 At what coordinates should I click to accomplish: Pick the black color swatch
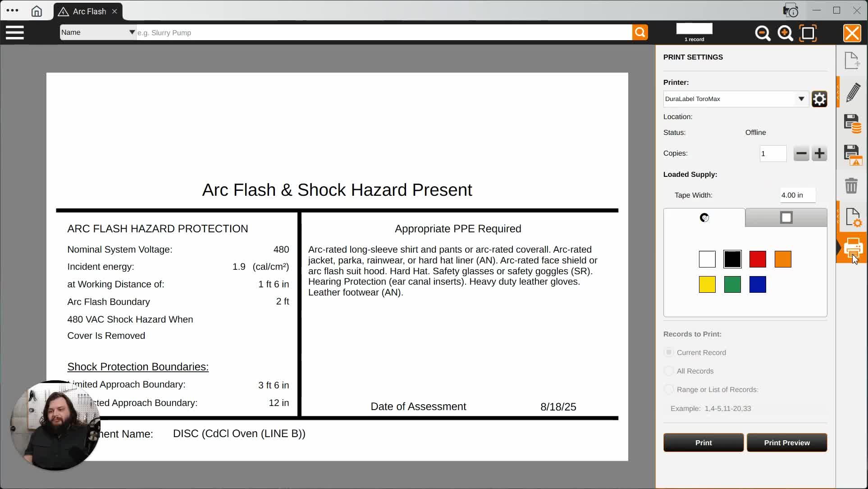(x=732, y=259)
